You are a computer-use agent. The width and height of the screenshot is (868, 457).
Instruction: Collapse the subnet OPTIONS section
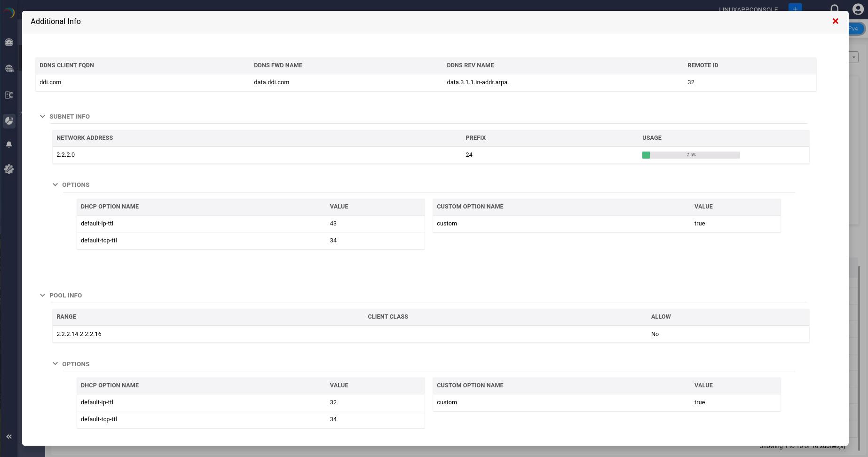(55, 184)
